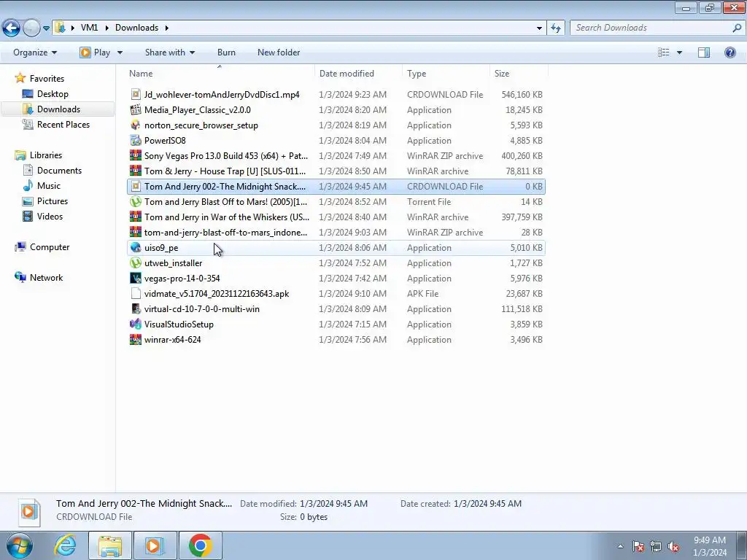Screen dimensions: 747x560
Task: Select tom-and-jerry-blast-off-to-mars_indone ZIP icon
Action: tap(136, 232)
